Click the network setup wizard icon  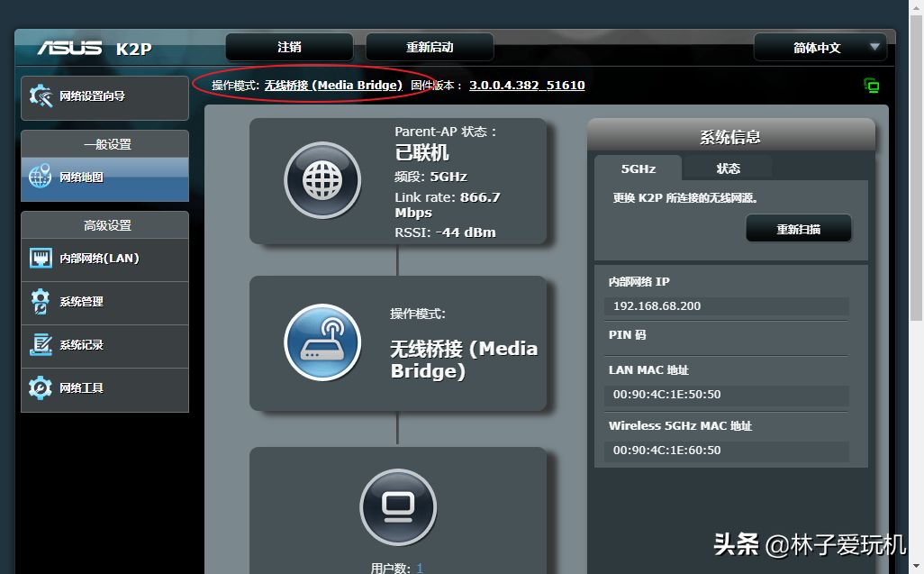[41, 96]
